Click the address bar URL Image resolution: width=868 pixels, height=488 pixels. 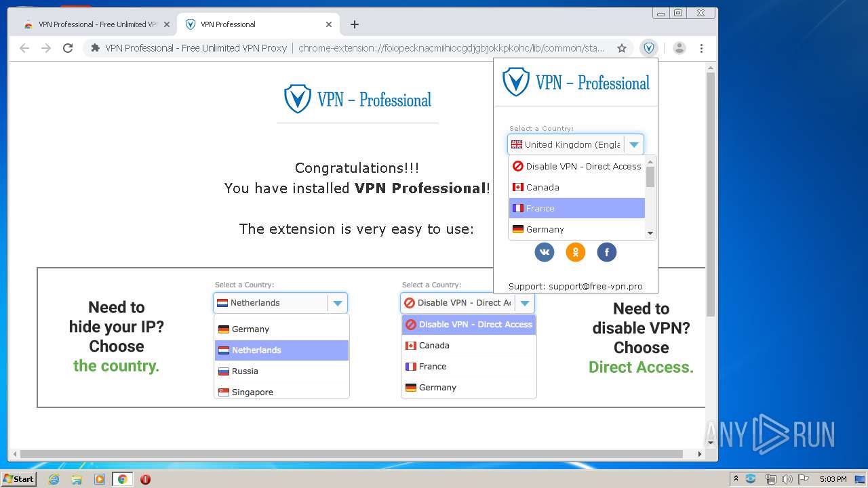451,48
